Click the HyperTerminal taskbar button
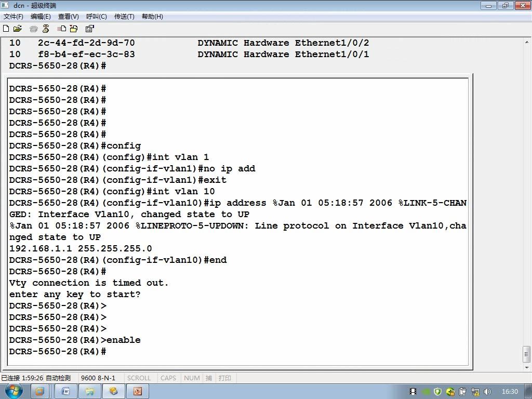Image resolution: width=532 pixels, height=399 pixels. [113, 392]
